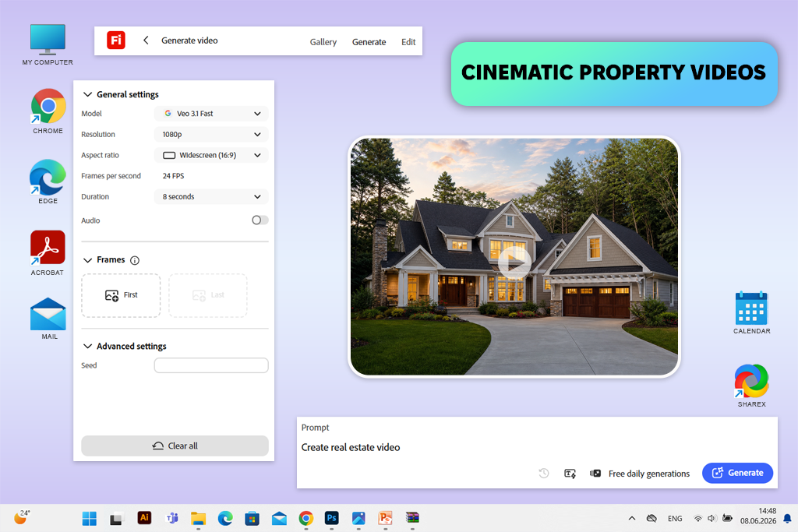Screen dimensions: 798x532
Task: Collapse the Frames section
Action: [87, 260]
